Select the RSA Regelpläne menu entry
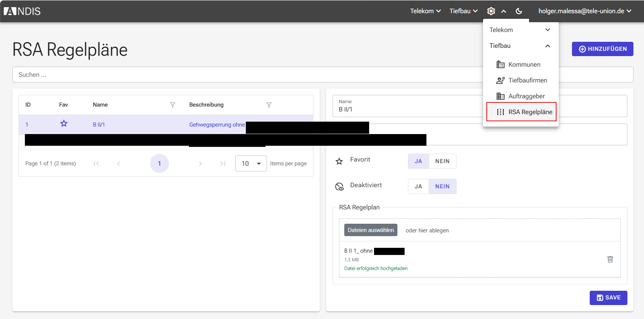 (x=521, y=112)
